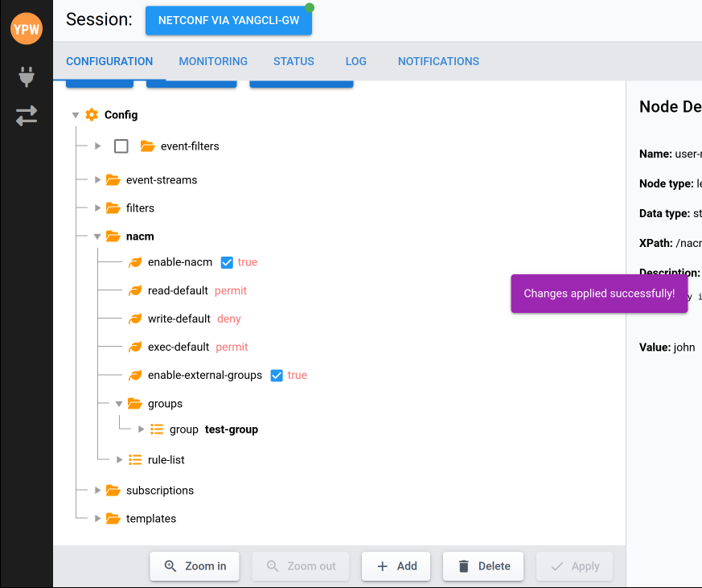The width and height of the screenshot is (702, 588).
Task: Tick the event-filters checkbox
Action: click(121, 146)
